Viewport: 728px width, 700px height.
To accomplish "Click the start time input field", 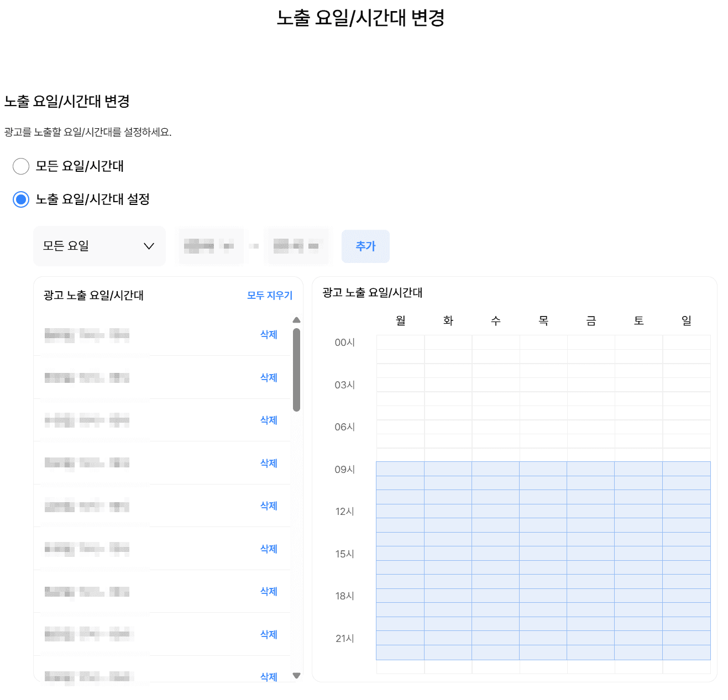I will click(210, 246).
